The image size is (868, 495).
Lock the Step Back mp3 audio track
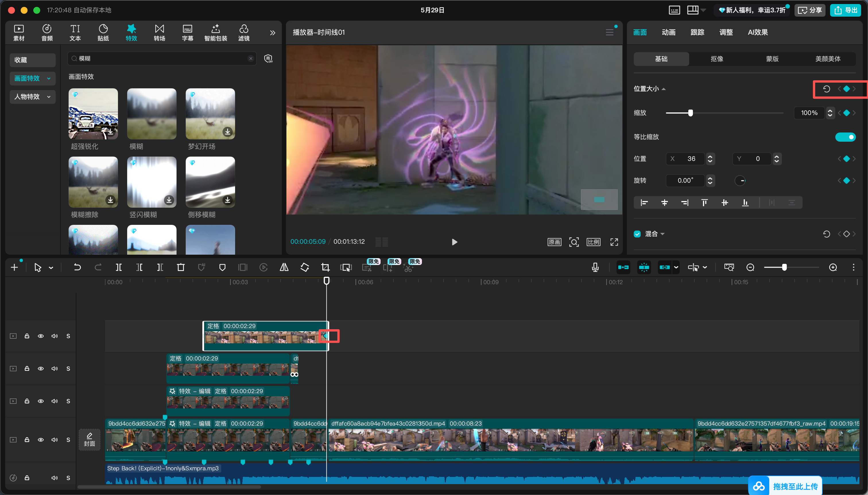27,478
